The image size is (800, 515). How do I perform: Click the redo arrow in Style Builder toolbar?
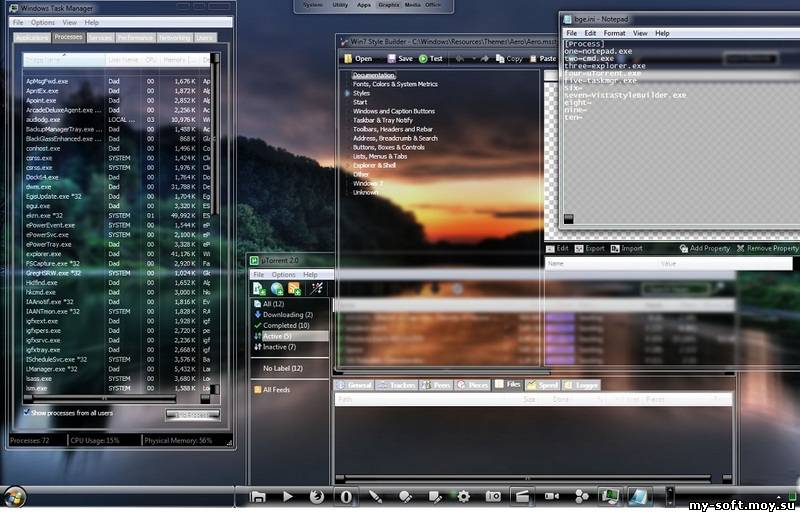pos(485,59)
